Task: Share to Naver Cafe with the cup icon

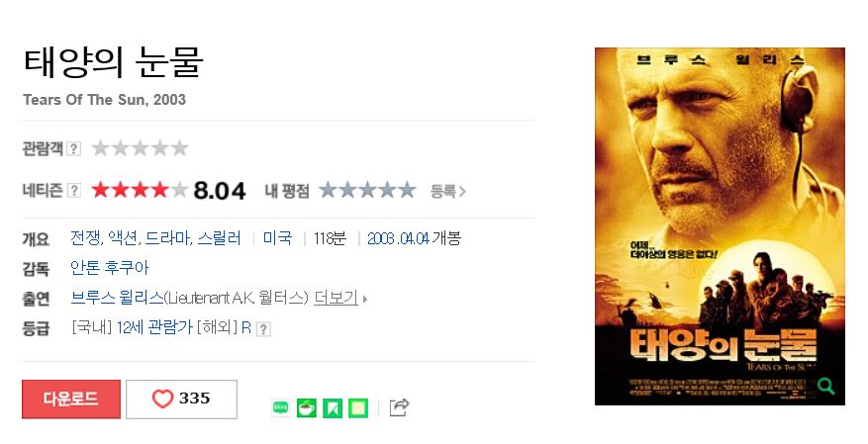Action: click(x=307, y=408)
